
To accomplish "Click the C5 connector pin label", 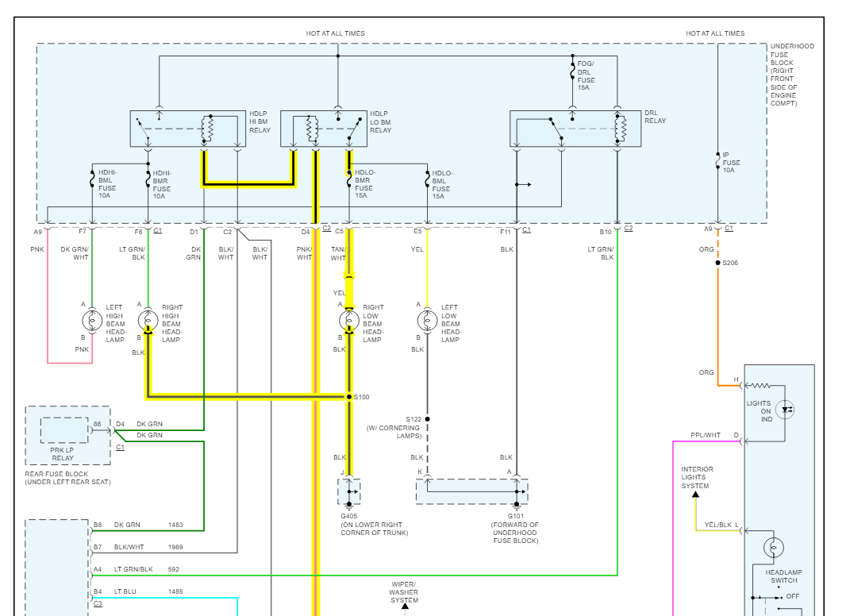I will (x=340, y=232).
